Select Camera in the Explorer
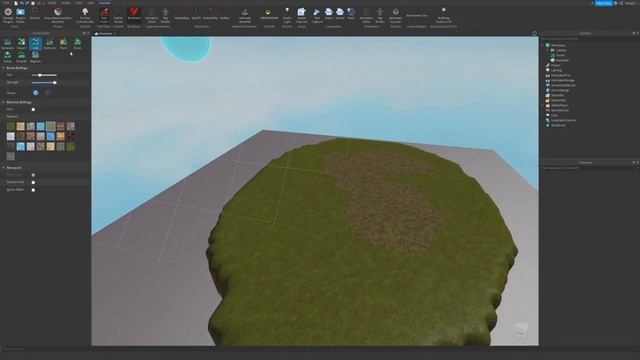Image resolution: width=640 pixels, height=360 pixels. pos(561,50)
